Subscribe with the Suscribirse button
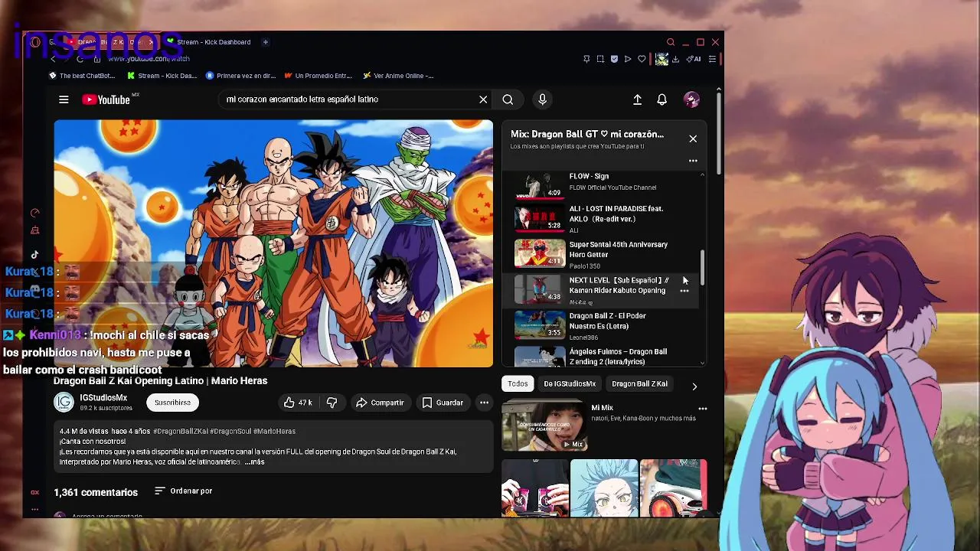 [x=172, y=403]
